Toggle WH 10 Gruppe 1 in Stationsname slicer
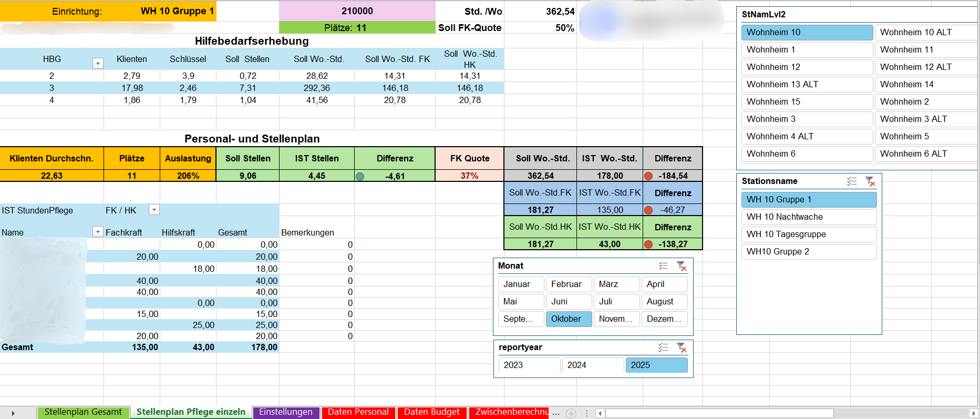 point(808,200)
